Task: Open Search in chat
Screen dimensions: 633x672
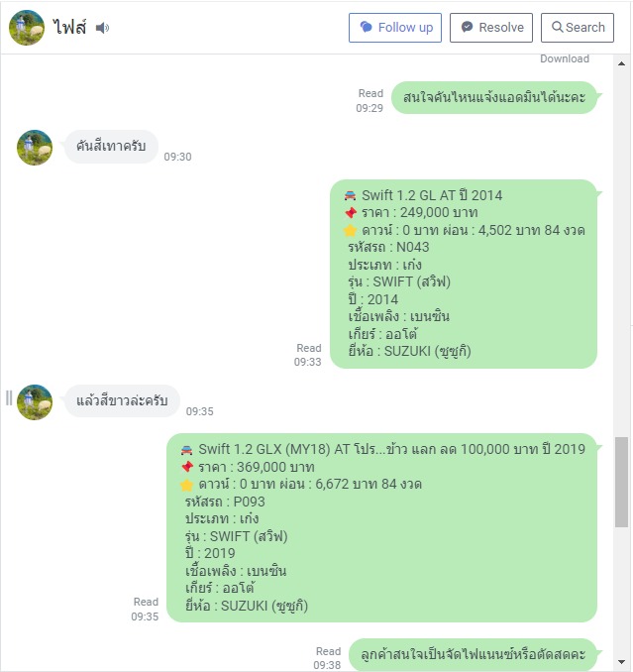Action: (x=577, y=28)
